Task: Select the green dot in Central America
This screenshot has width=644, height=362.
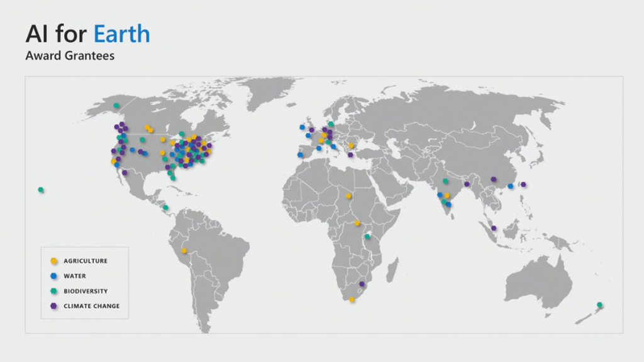Action: [165, 207]
